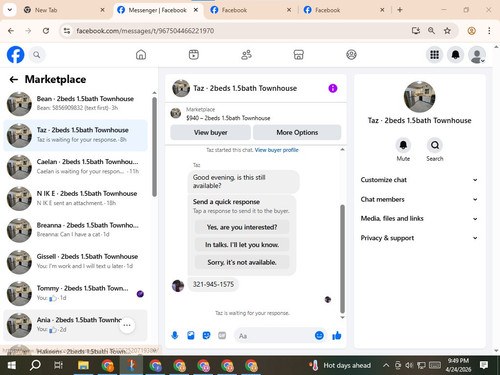
Task: Open the N IK E townhouse conversation
Action: pos(76,198)
